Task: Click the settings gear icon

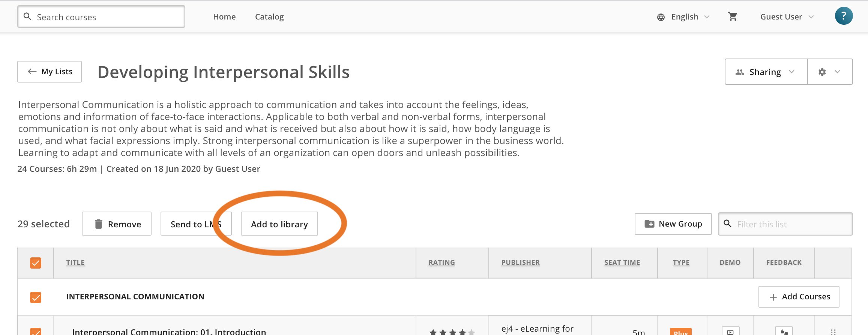Action: pos(822,72)
